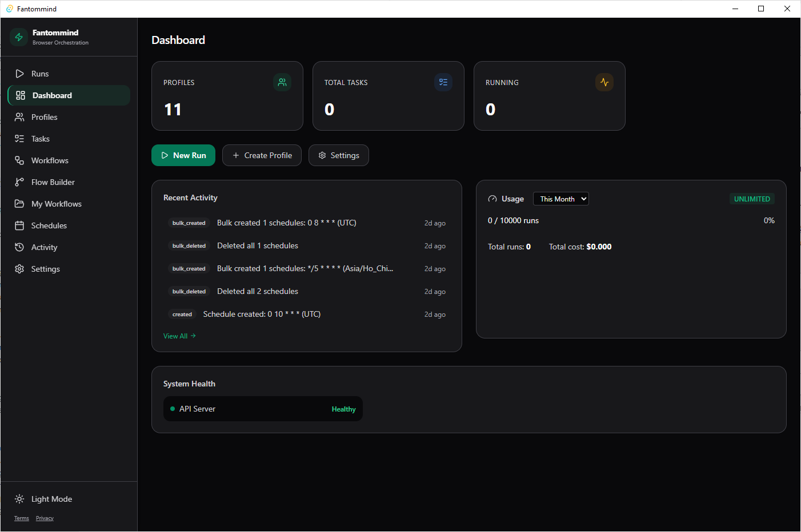Select My Workflows in the sidebar
The width and height of the screenshot is (801, 532).
coord(69,204)
